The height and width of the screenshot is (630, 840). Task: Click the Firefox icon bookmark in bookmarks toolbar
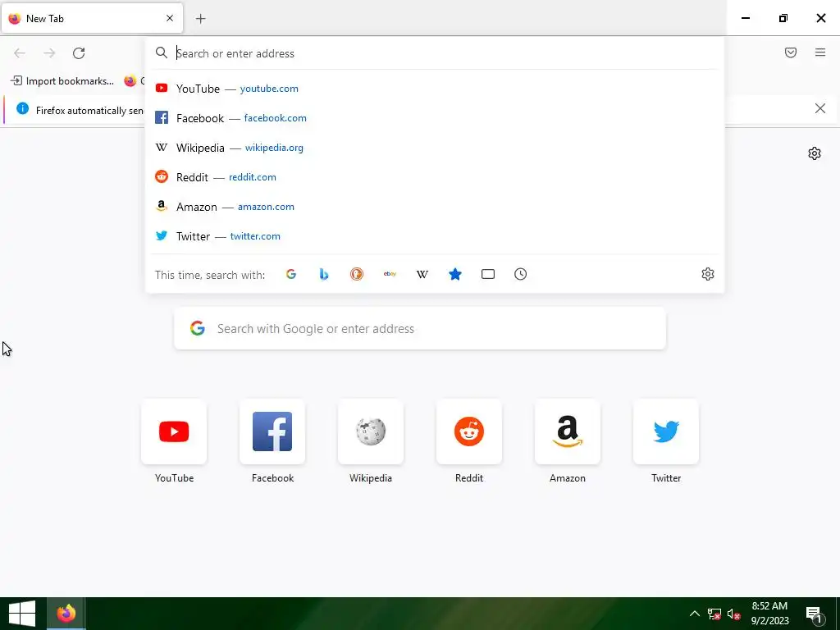pyautogui.click(x=130, y=81)
